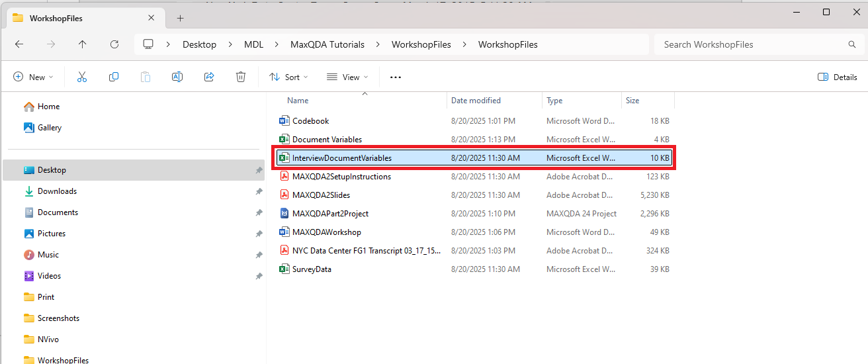
Task: Click the Share icon in toolbar
Action: pos(209,77)
